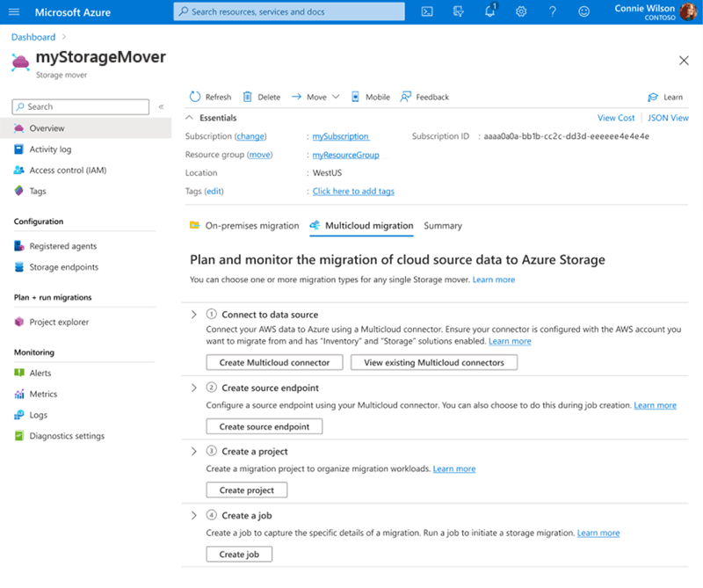Open Learn more link under Create a job

tap(598, 533)
